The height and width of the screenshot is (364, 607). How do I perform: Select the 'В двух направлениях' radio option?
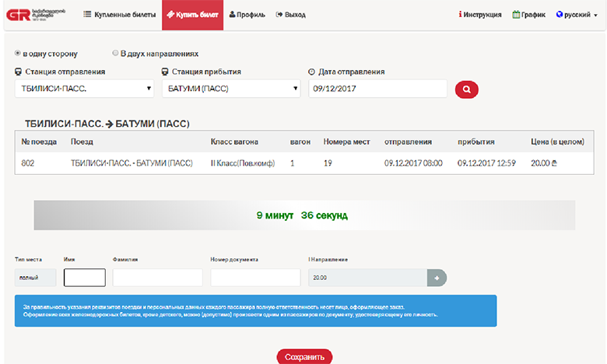115,54
